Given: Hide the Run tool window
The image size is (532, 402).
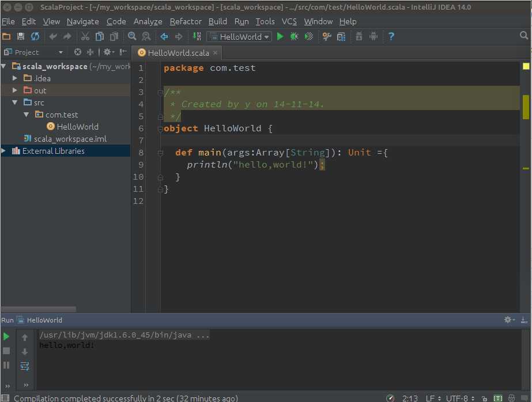Looking at the screenshot, I should (x=524, y=320).
